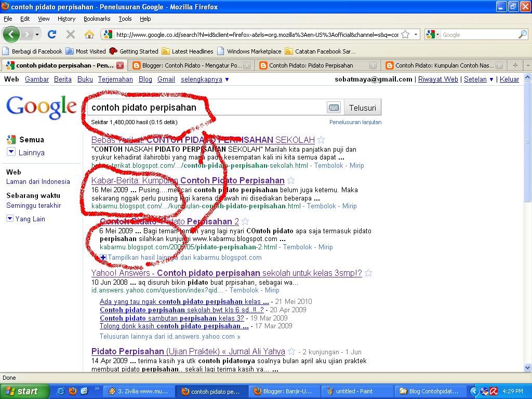Launch Internet Explorer from quick launch
The height and width of the screenshot is (399, 532).
[61, 391]
